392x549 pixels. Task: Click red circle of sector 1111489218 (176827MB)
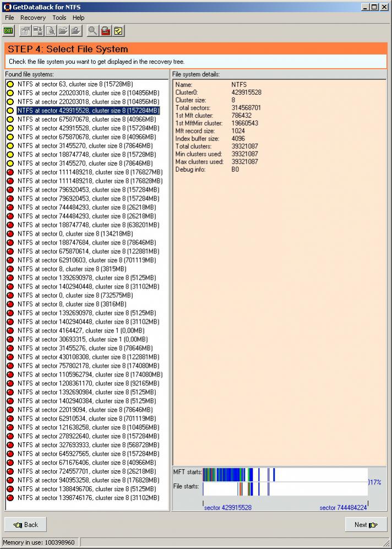10,172
